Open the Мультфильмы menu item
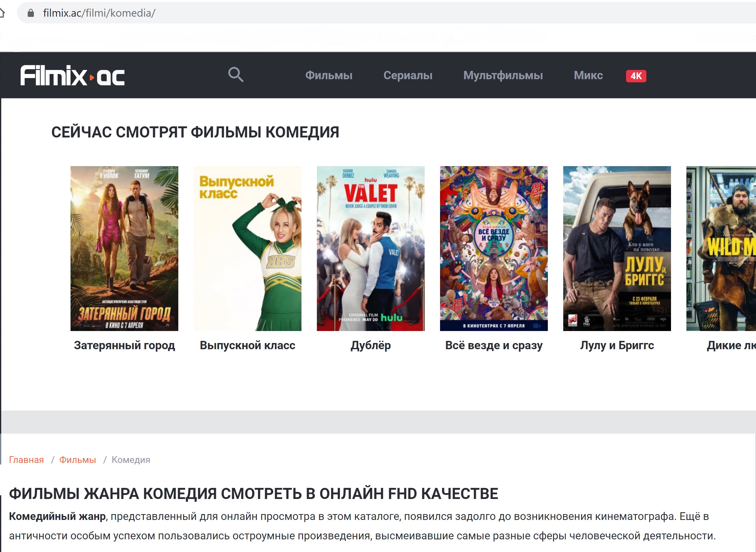 pos(503,75)
